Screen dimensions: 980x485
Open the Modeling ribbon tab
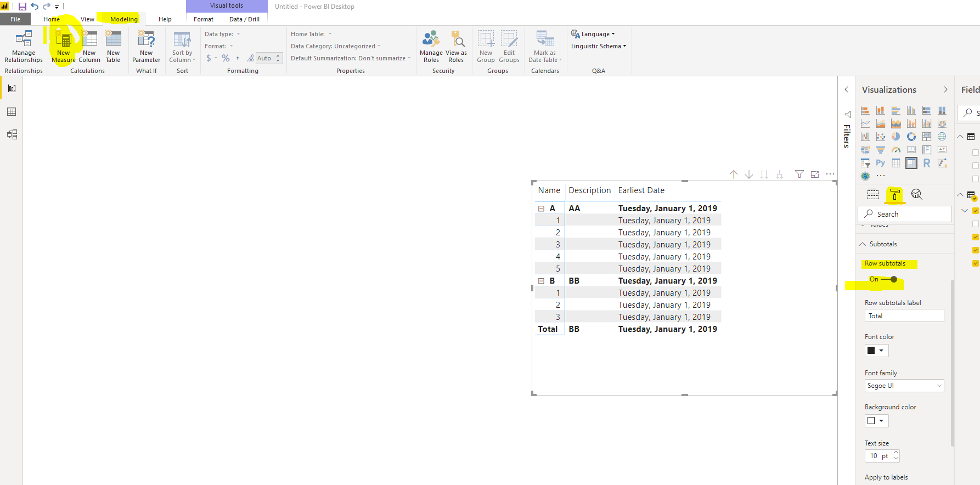[124, 19]
